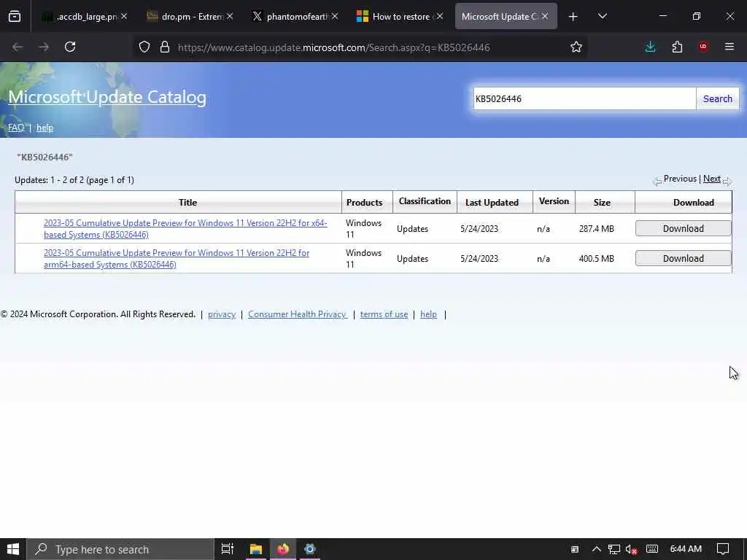Screen dimensions: 747x560
Task: Sort results by Version column header
Action: (x=554, y=201)
